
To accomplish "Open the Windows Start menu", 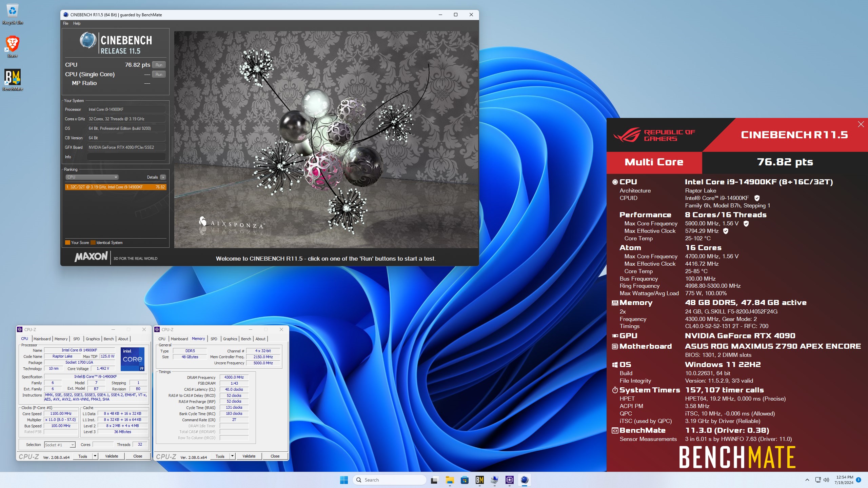I will (x=344, y=480).
